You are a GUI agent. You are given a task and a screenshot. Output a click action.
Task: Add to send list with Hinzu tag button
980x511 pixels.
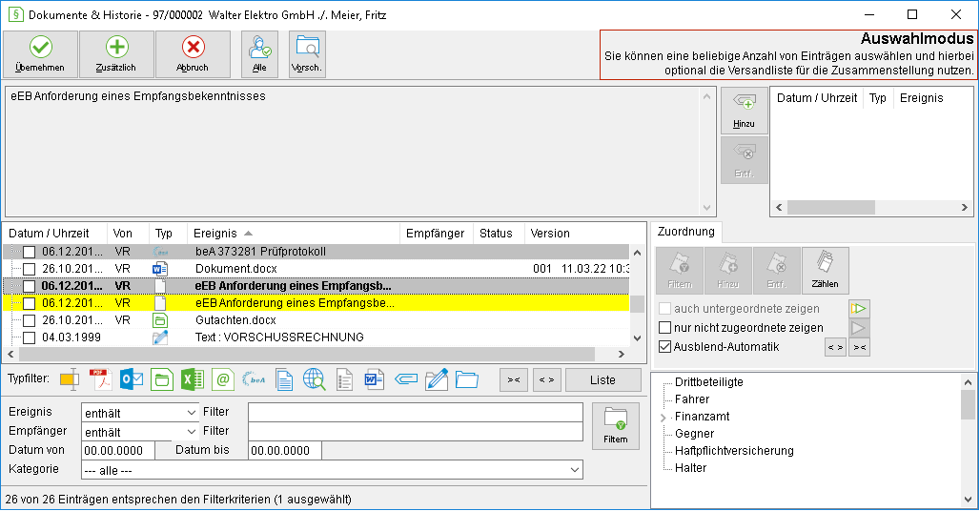pos(744,111)
